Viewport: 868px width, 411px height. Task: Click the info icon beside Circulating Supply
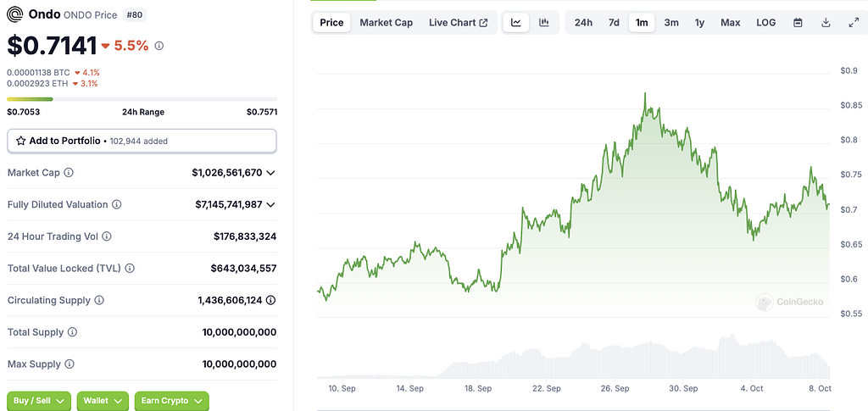coord(99,301)
